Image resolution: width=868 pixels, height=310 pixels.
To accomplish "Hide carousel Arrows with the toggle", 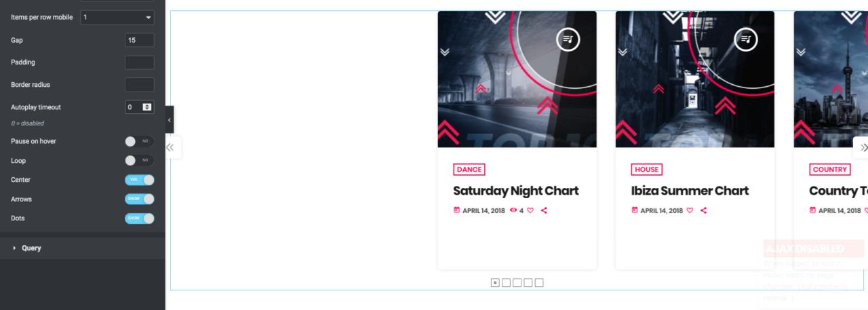I will (x=139, y=199).
